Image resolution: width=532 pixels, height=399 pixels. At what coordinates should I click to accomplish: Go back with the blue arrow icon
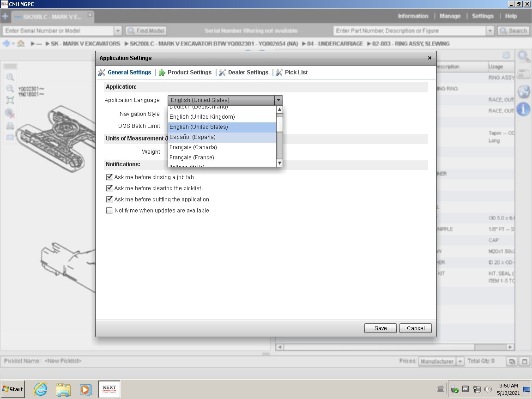[x=6, y=43]
